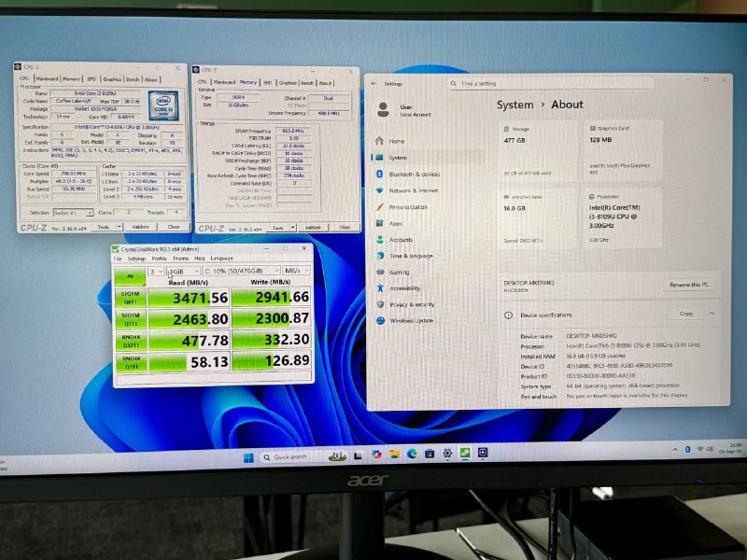Click the Settings back arrow
Image resolution: width=747 pixels, height=560 pixels.
[374, 83]
